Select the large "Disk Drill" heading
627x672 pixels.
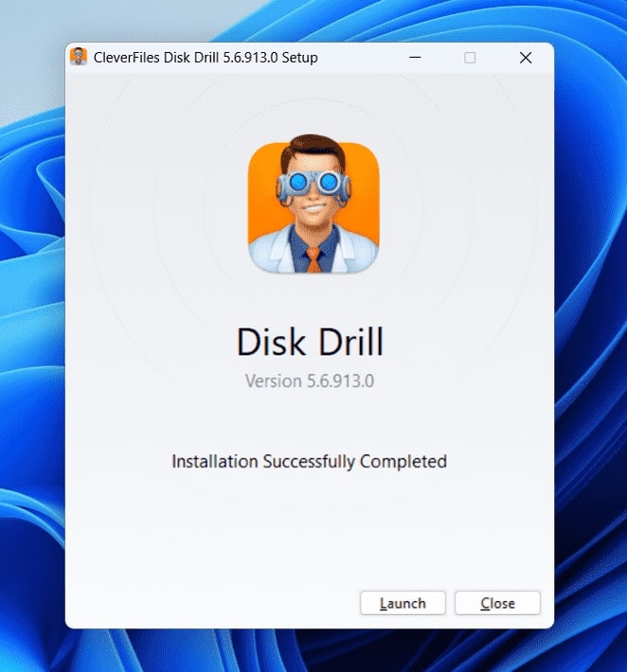tap(310, 342)
